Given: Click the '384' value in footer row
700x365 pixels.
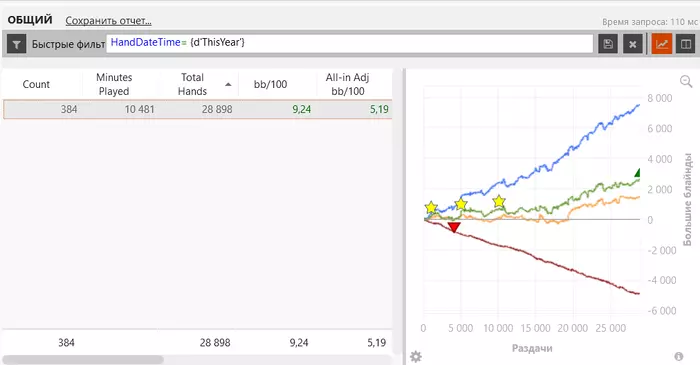Looking at the screenshot, I should coord(66,343).
